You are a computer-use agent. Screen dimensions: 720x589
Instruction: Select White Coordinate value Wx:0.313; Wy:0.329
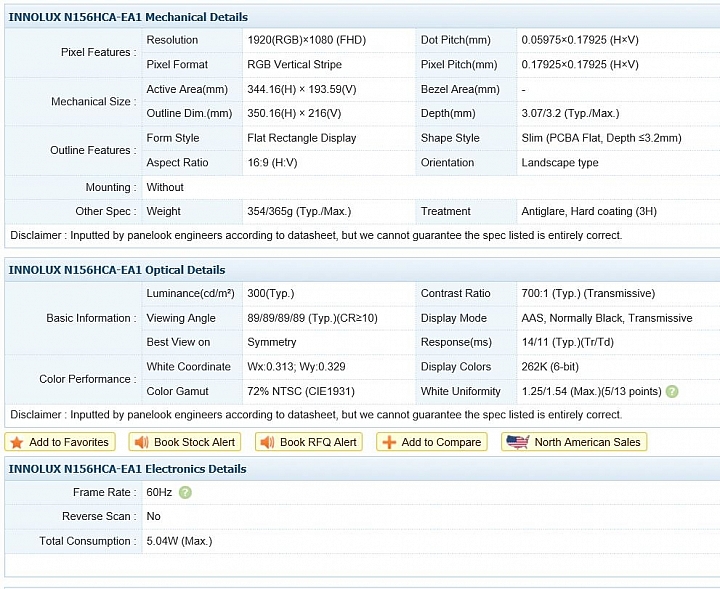tap(296, 367)
